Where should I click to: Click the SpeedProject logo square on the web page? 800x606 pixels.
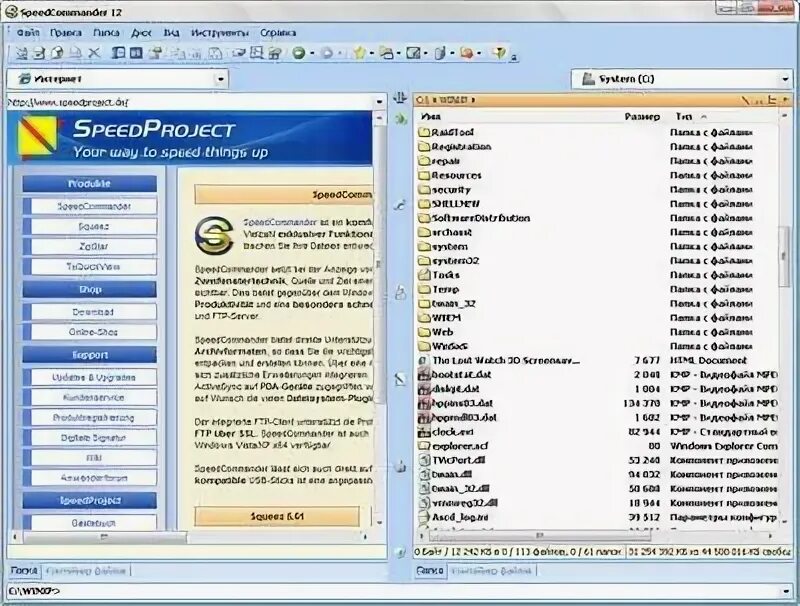(37, 135)
